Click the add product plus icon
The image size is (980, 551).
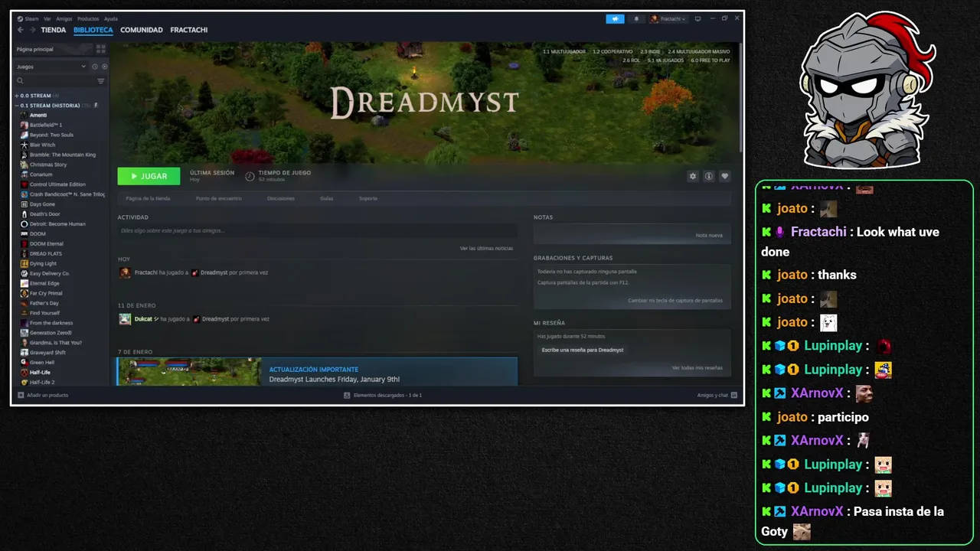tap(21, 395)
